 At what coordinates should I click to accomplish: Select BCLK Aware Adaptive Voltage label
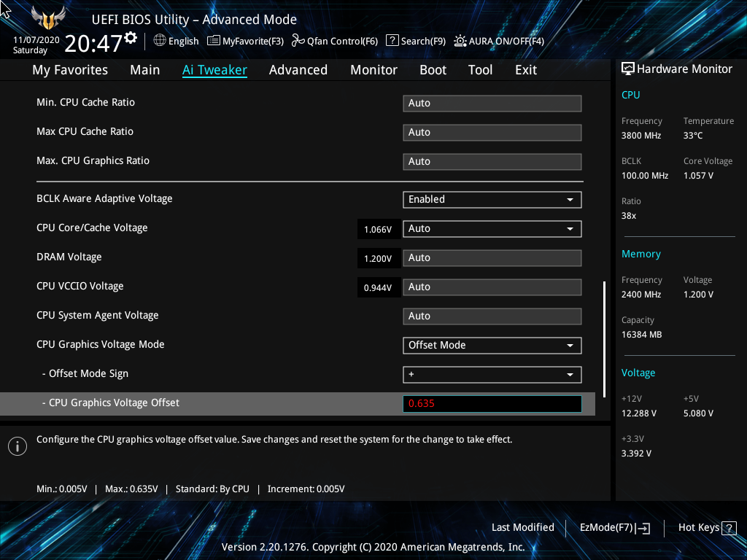tap(104, 198)
